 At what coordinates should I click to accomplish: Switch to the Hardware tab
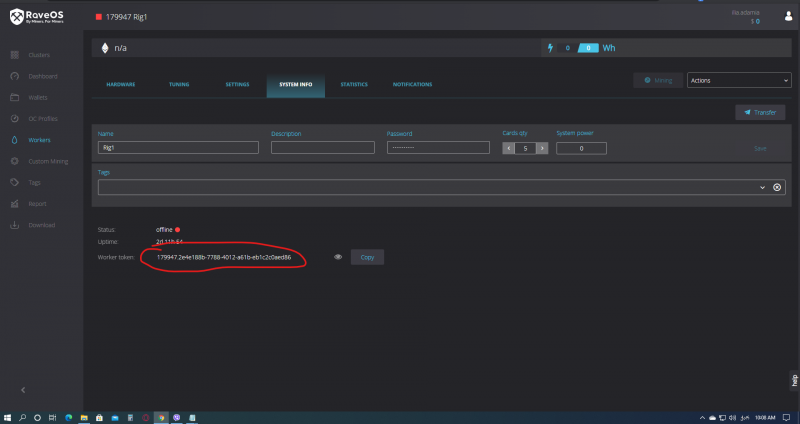tap(121, 85)
